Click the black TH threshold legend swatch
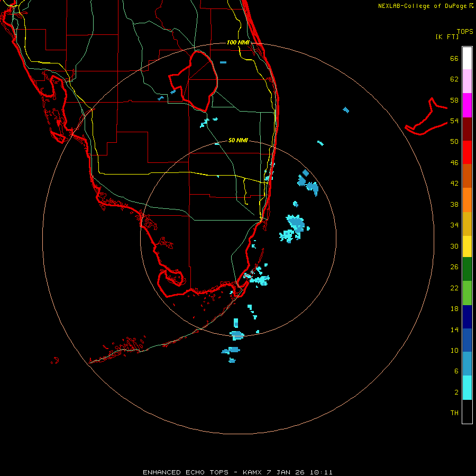 467,411
